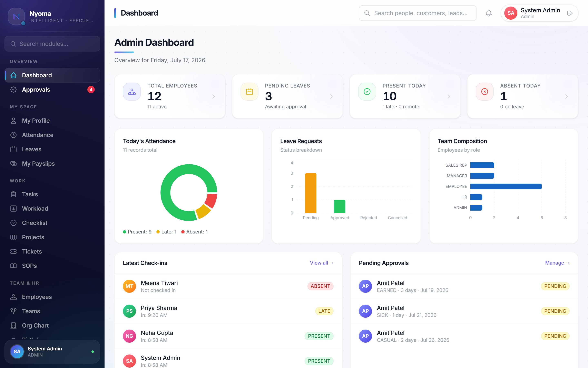Click the Search people, customers, leads field

pyautogui.click(x=418, y=13)
